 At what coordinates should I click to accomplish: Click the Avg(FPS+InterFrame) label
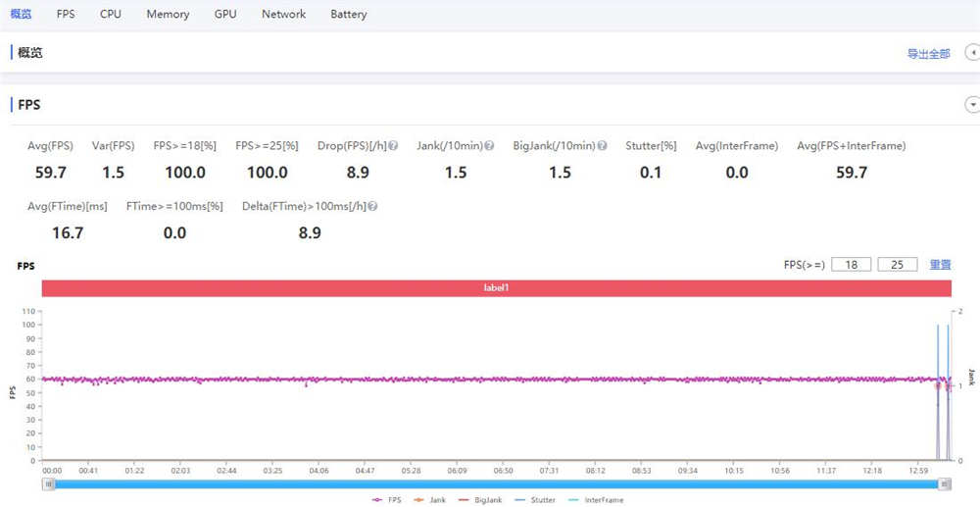pos(852,146)
